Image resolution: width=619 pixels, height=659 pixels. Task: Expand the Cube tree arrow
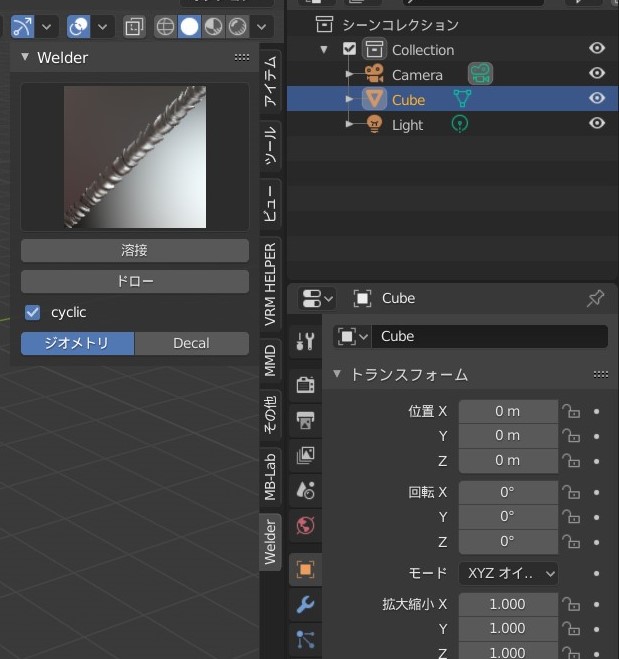[x=349, y=99]
